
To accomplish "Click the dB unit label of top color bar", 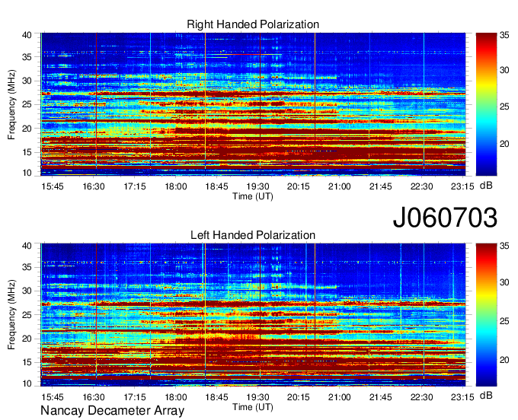I will [x=486, y=186].
